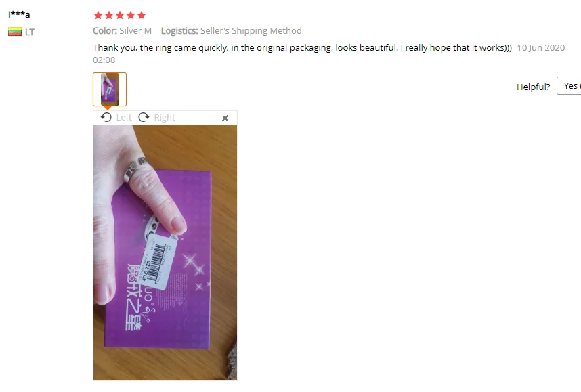
Task: Click the 'Helpful?' label
Action: 533,87
